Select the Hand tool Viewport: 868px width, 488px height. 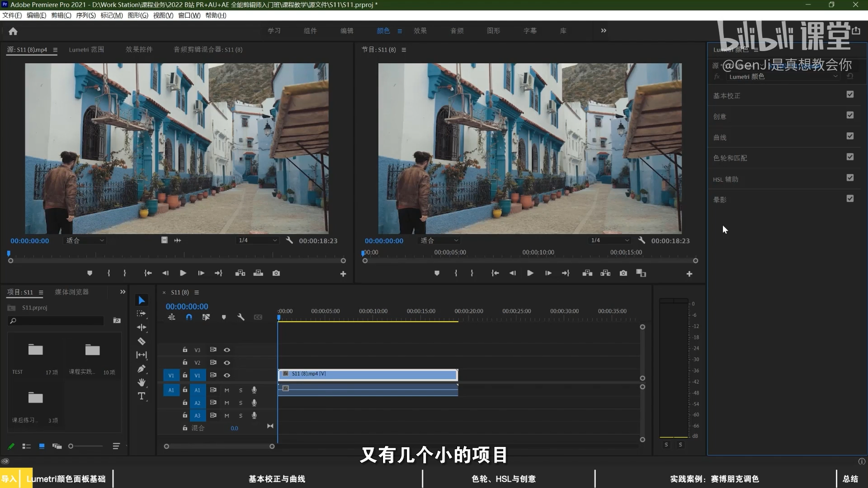142,382
